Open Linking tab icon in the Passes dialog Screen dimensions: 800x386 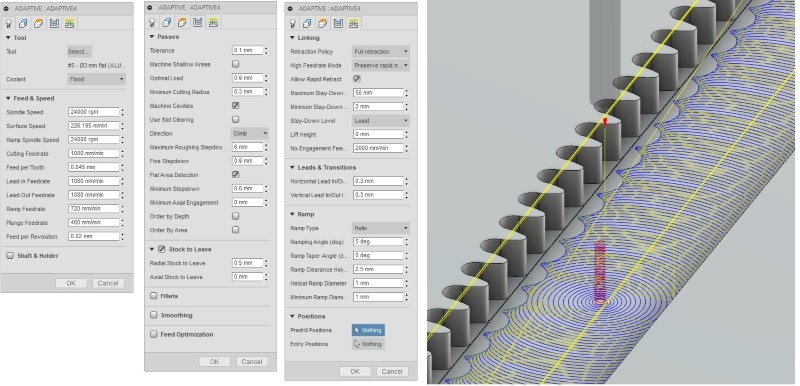tap(213, 22)
